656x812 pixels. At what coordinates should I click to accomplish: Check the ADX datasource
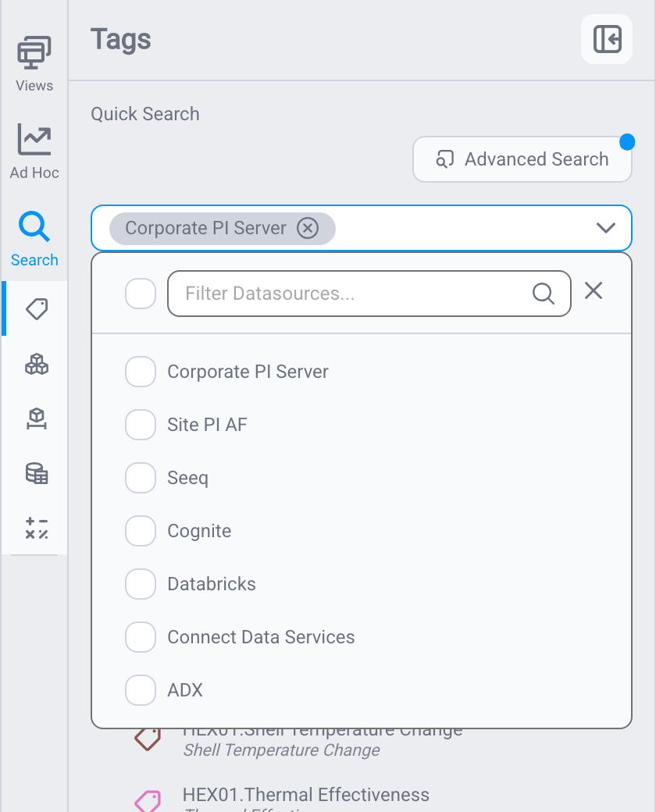point(141,690)
